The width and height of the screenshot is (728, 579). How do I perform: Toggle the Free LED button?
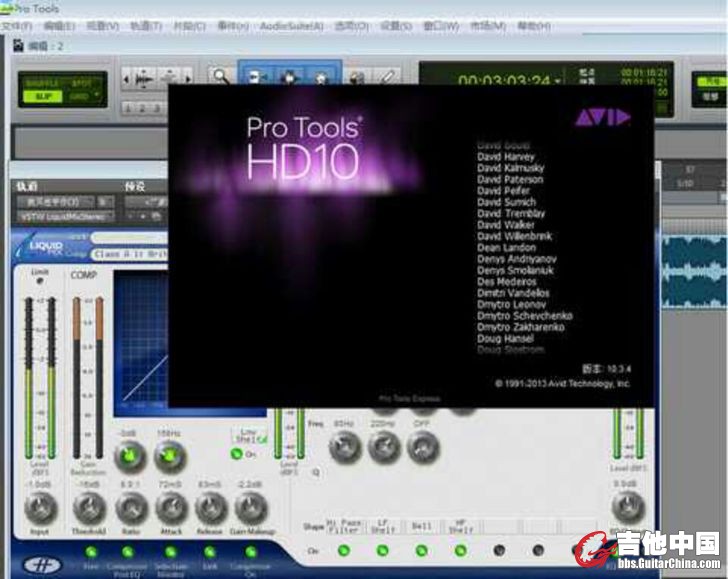click(x=91, y=552)
